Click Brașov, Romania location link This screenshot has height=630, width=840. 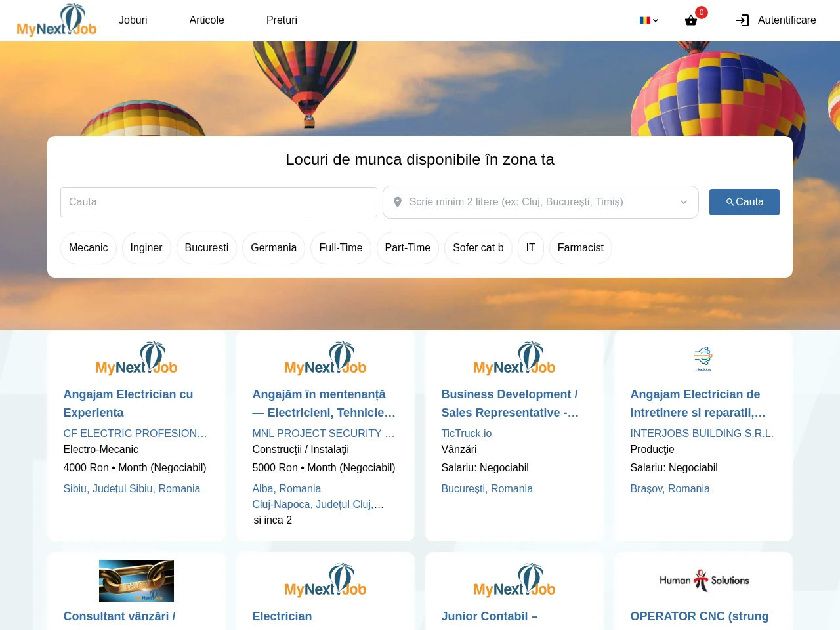coord(670,489)
